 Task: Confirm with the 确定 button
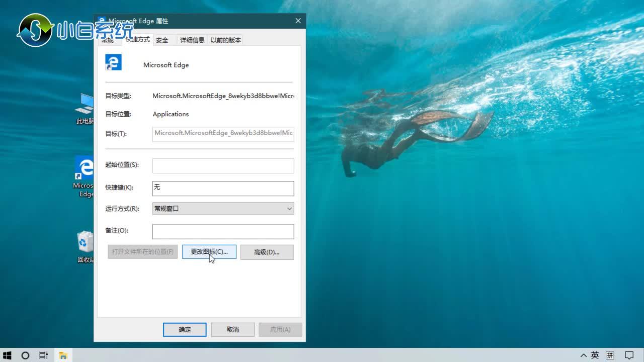(x=185, y=329)
